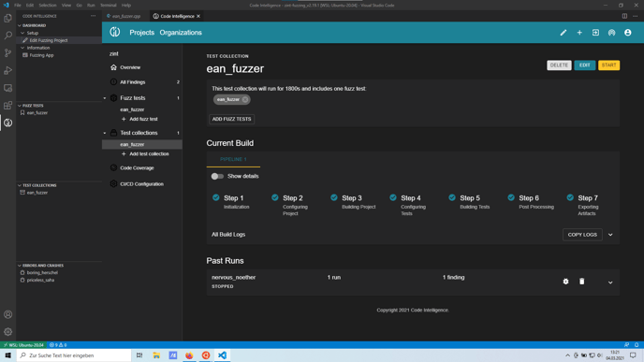Click the yellow START button
Screen dimensions: 644x362
pos(609,65)
